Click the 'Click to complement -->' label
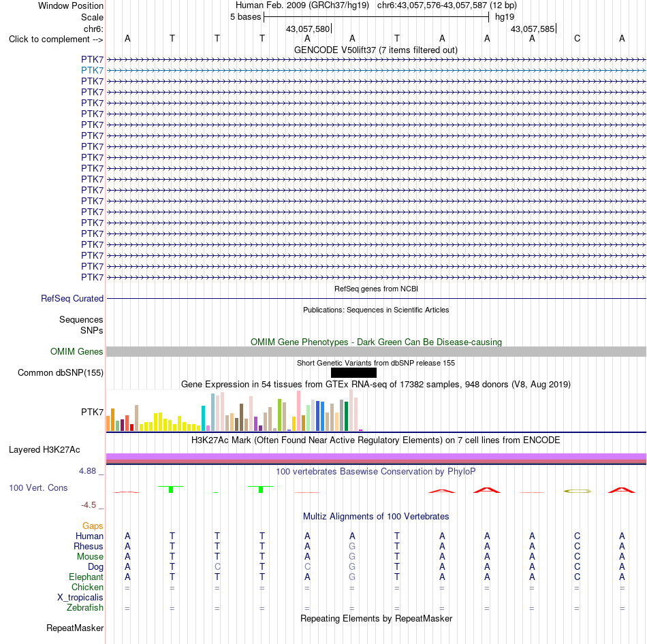 56,39
